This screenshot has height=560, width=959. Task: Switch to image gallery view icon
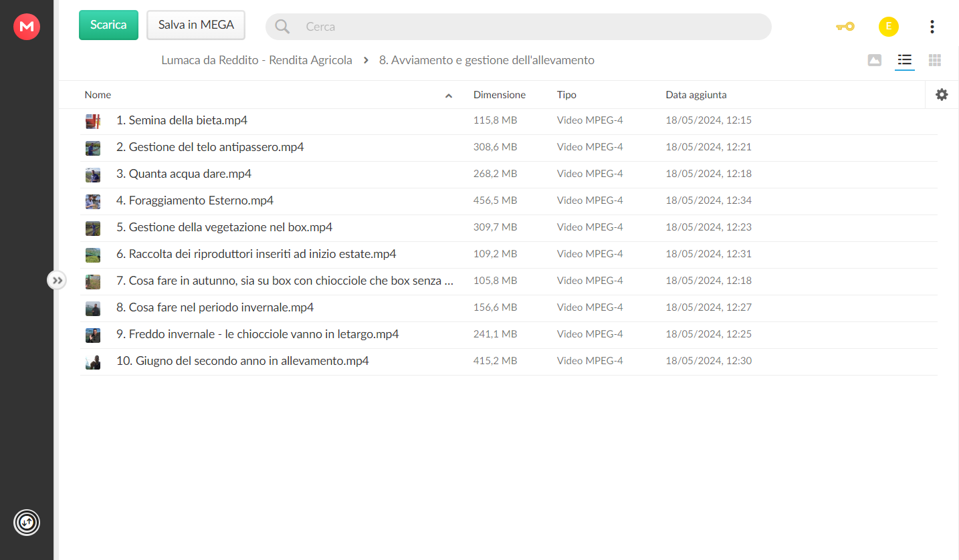coord(875,60)
